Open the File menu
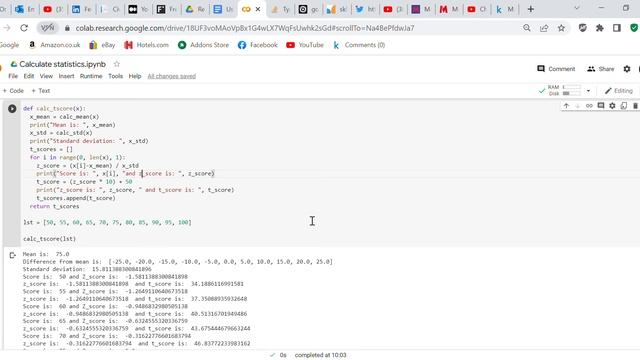 coord(13,76)
